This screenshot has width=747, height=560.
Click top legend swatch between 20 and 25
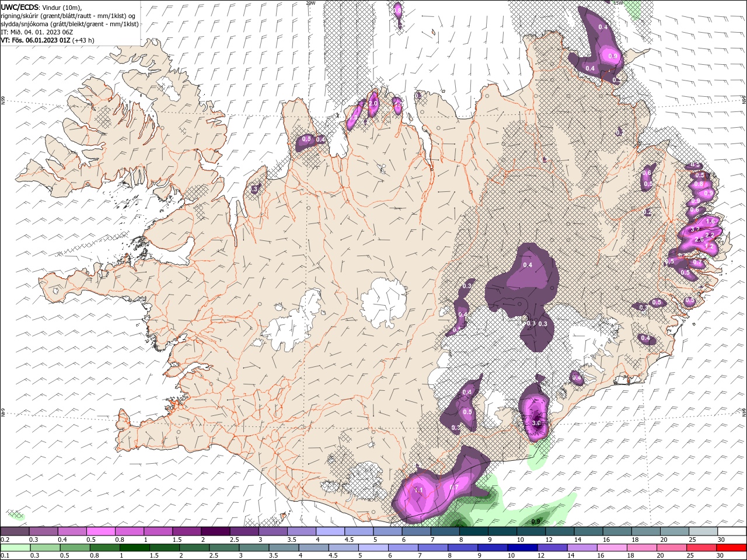click(x=673, y=531)
